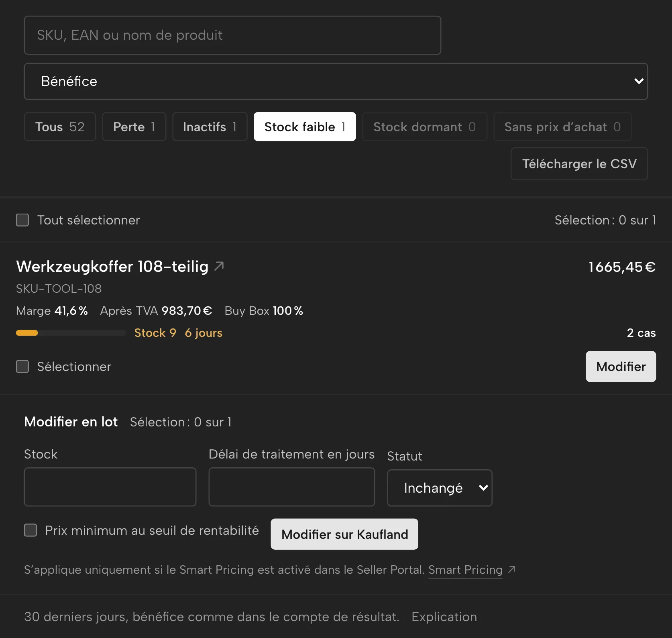Viewport: 672px width, 638px height.
Task: Open the Smart Pricing link
Action: click(x=466, y=570)
